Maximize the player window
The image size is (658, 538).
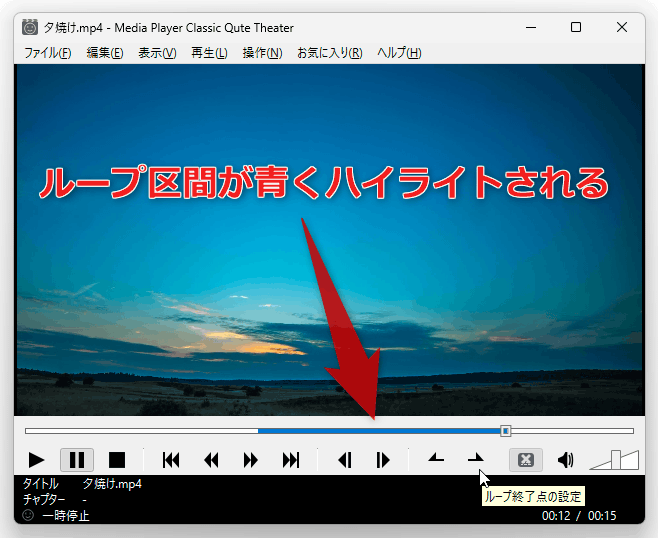[x=576, y=27]
